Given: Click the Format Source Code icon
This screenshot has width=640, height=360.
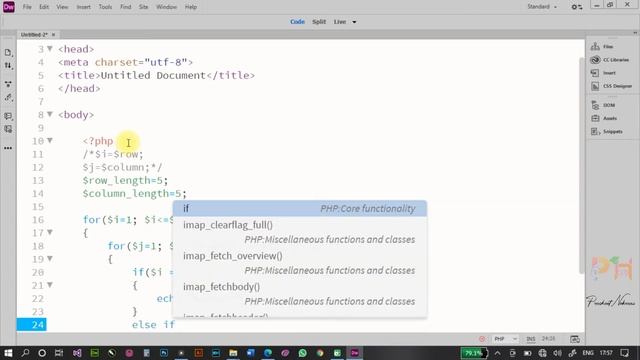Looking at the screenshot, I should pos(8,98).
